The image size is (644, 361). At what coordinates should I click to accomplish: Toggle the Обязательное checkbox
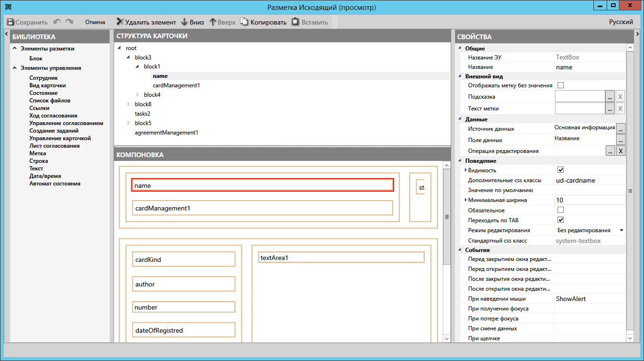(561, 210)
